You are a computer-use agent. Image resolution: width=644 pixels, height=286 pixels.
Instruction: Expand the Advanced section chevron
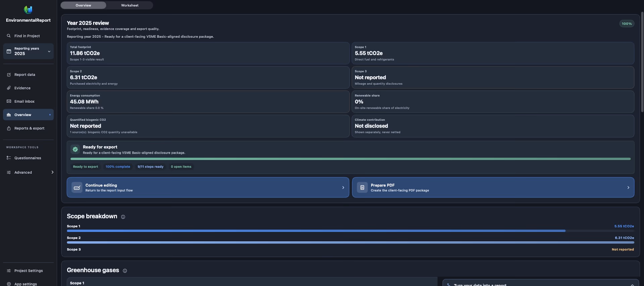click(52, 172)
